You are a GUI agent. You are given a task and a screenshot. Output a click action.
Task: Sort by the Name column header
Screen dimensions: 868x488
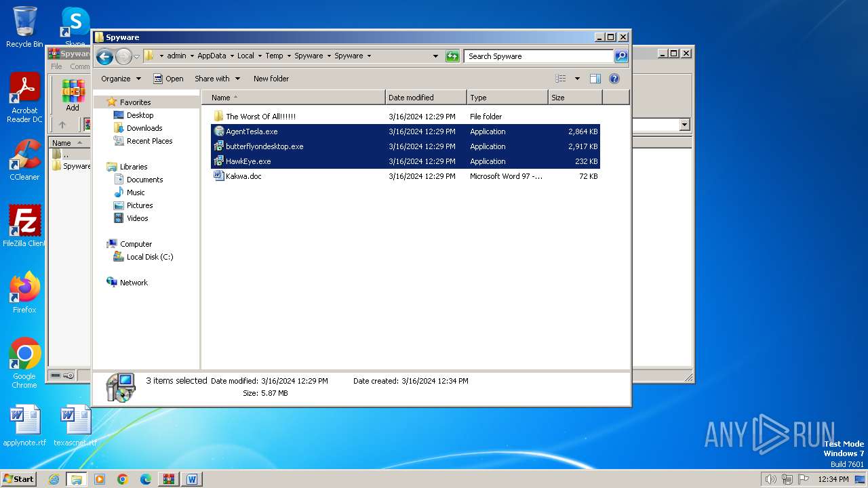point(294,98)
